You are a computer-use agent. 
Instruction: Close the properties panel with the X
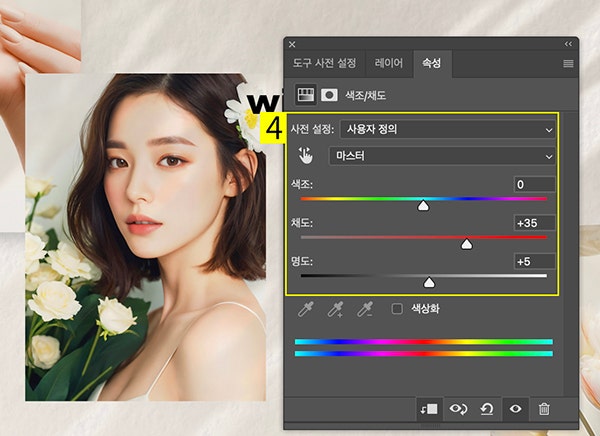pos(292,44)
